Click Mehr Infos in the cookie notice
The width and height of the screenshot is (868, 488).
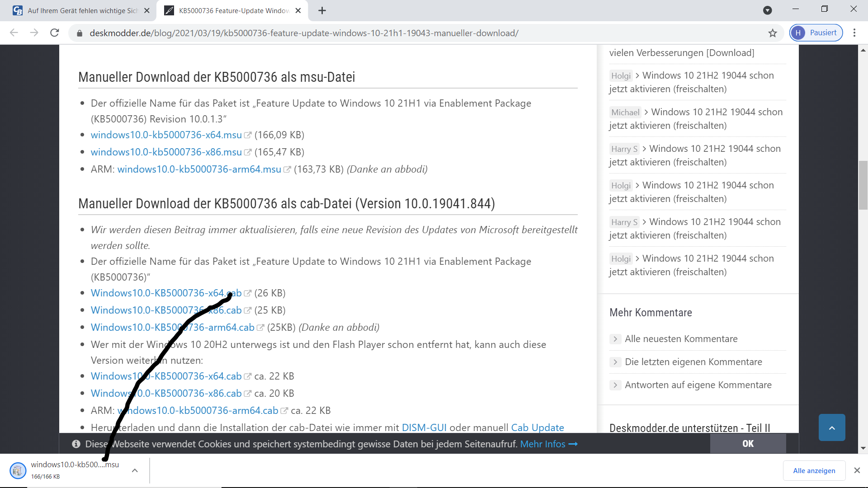[x=549, y=444]
